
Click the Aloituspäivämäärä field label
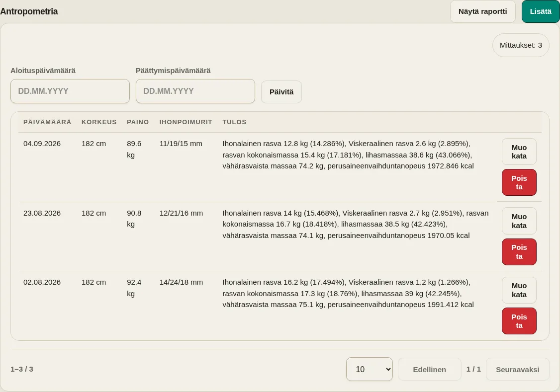click(x=43, y=71)
